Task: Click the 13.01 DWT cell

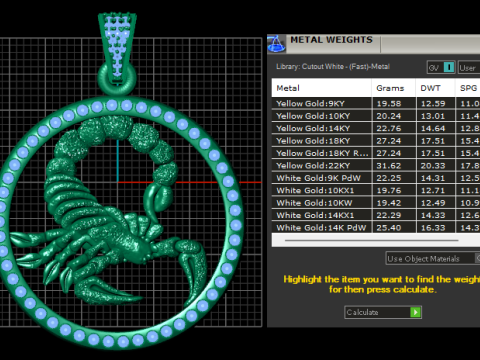Action: tap(436, 116)
